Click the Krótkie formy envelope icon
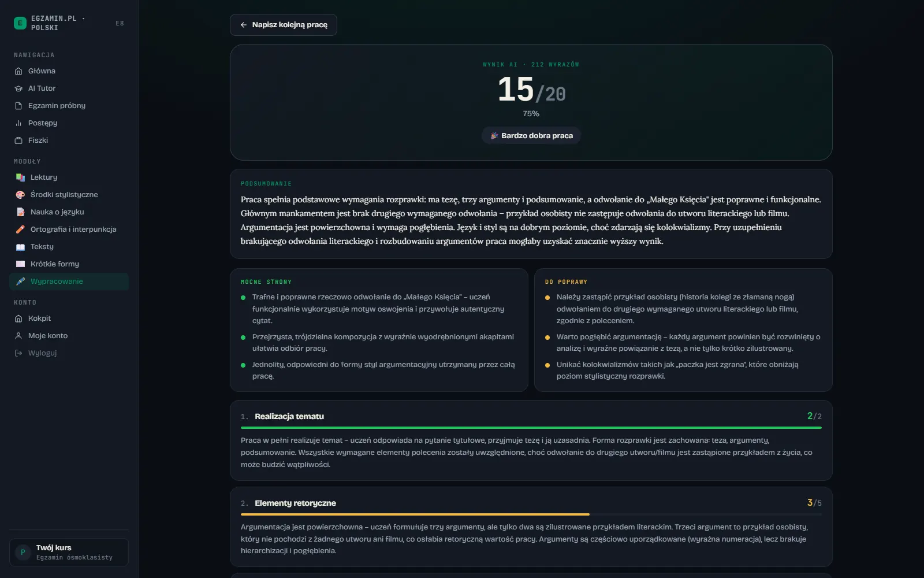Viewport: 924px width, 578px height. [20, 264]
